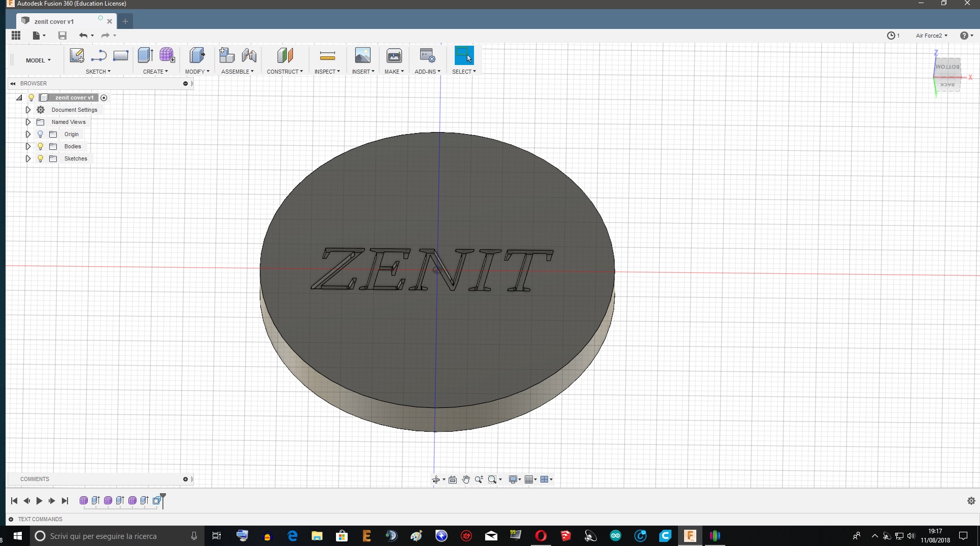Select the Rectangle sketch tool icon
This screenshot has width=980, height=546.
[121, 55]
